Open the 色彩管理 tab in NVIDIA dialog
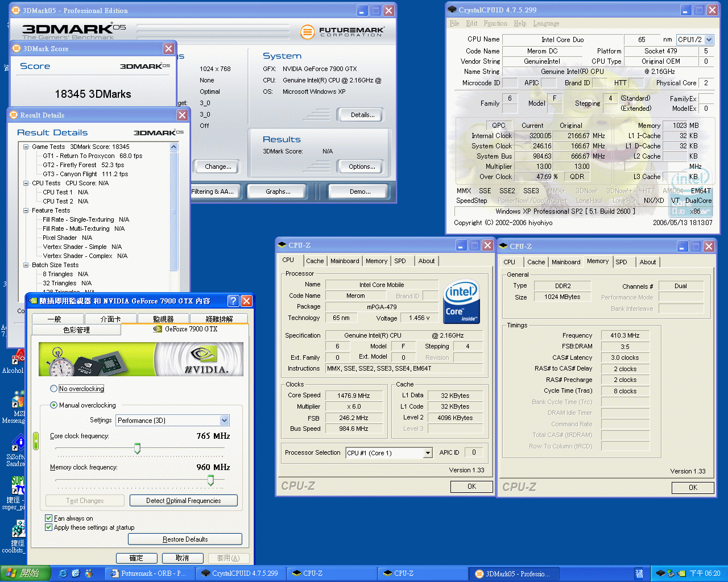This screenshot has width=728, height=582. tap(76, 330)
